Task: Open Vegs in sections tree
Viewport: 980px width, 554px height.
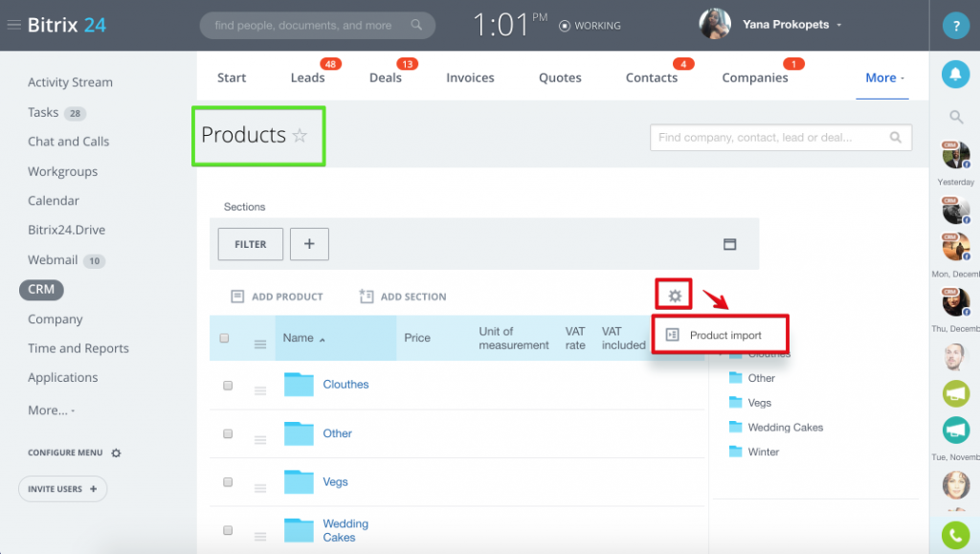Action: point(759,403)
